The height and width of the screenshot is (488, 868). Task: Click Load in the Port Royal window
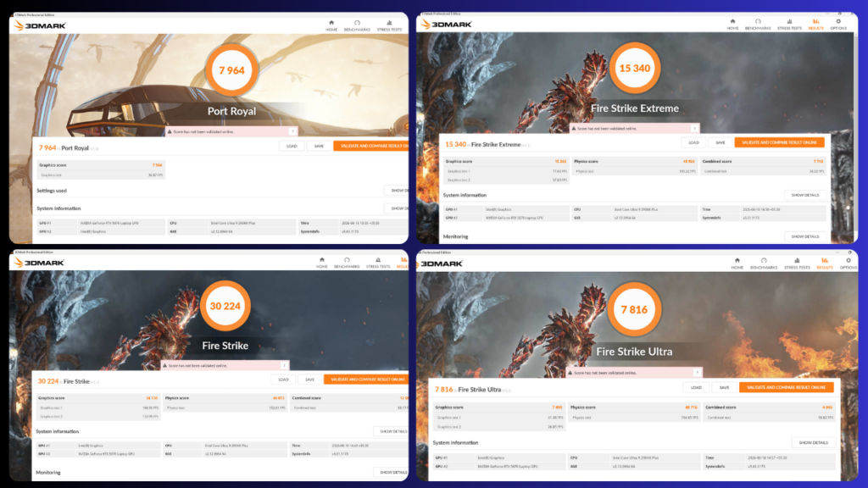292,146
